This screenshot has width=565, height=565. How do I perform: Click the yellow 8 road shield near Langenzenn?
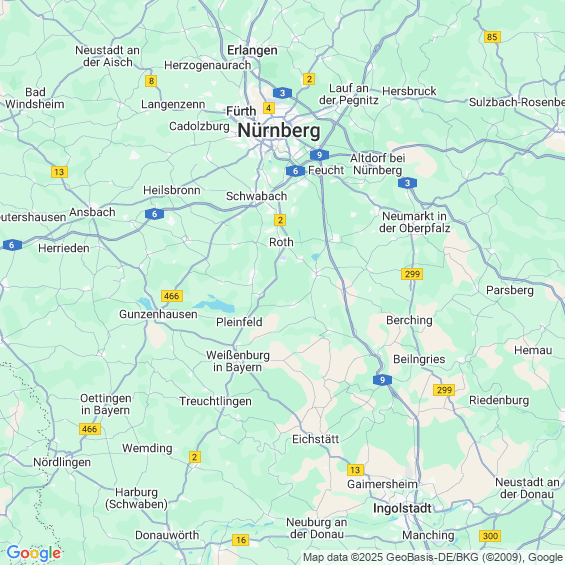click(x=151, y=81)
